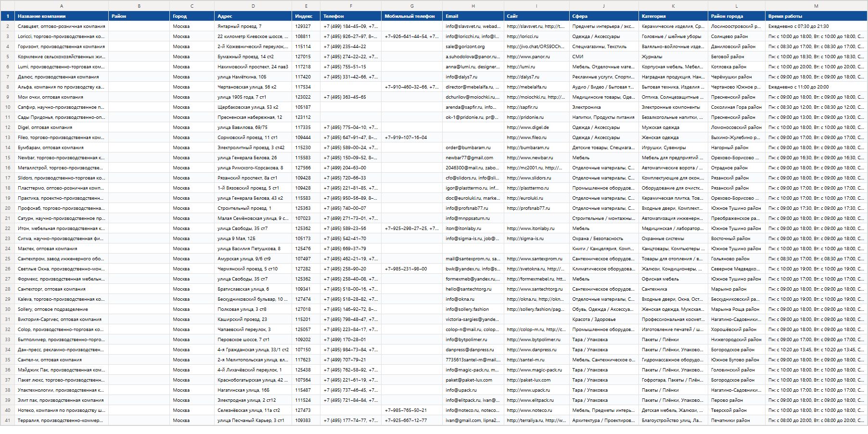
Task: Select row 25 number header
Action: tap(8, 259)
